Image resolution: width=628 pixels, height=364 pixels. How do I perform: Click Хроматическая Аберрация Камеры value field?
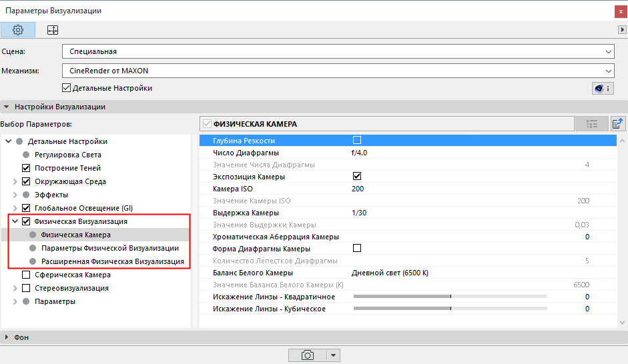point(587,237)
